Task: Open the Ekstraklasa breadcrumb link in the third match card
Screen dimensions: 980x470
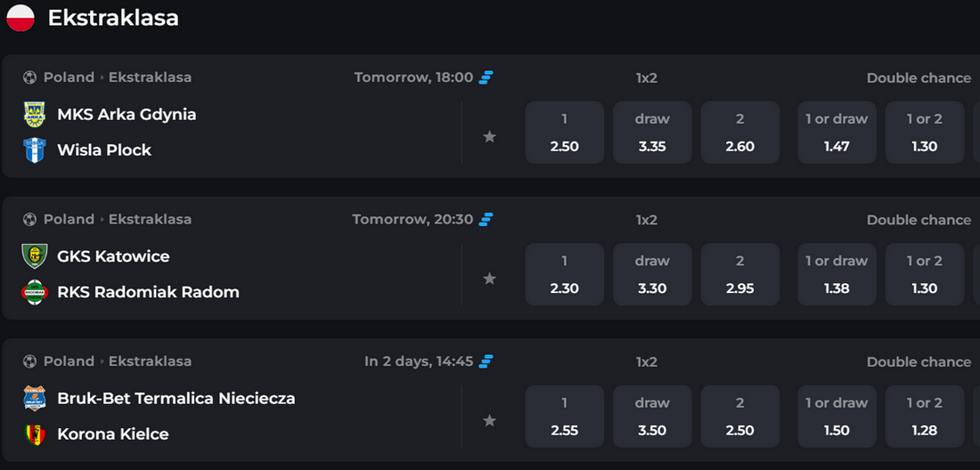Action: 150,361
